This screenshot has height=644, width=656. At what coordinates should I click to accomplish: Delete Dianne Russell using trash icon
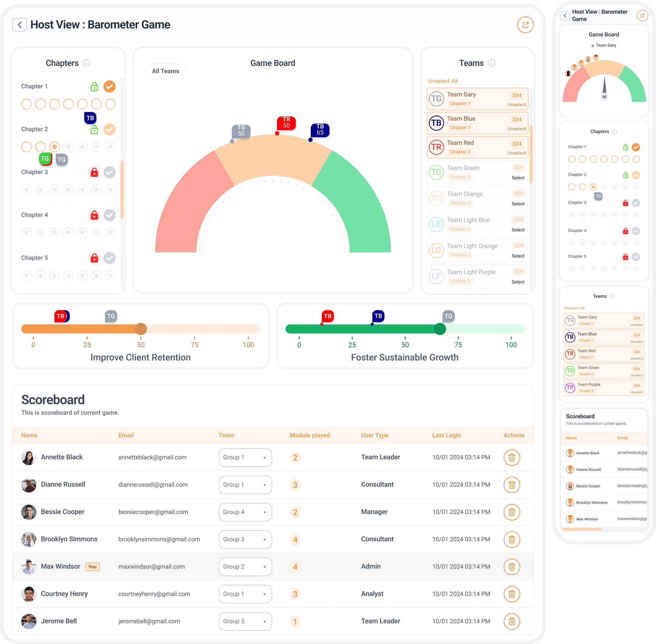pos(512,485)
